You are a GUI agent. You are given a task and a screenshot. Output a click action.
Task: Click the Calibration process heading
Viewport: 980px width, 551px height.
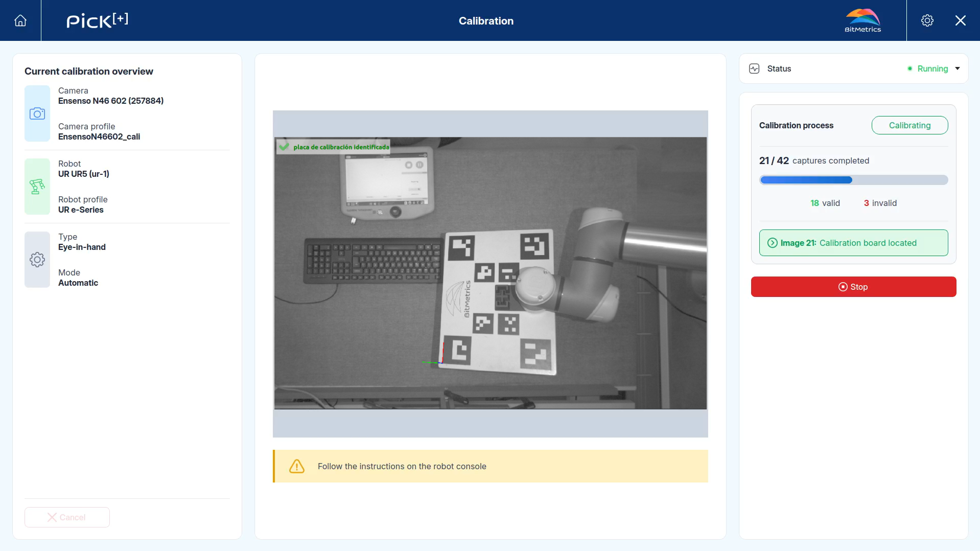coord(796,125)
